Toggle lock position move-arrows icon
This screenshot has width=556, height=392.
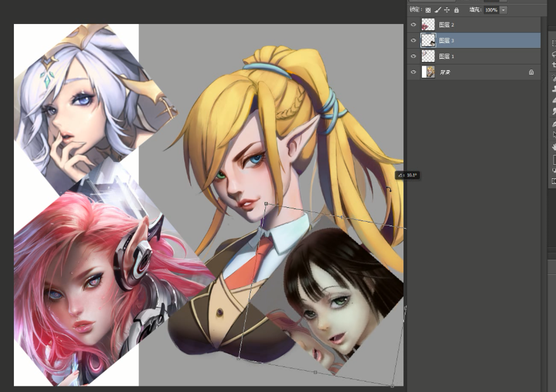click(447, 10)
